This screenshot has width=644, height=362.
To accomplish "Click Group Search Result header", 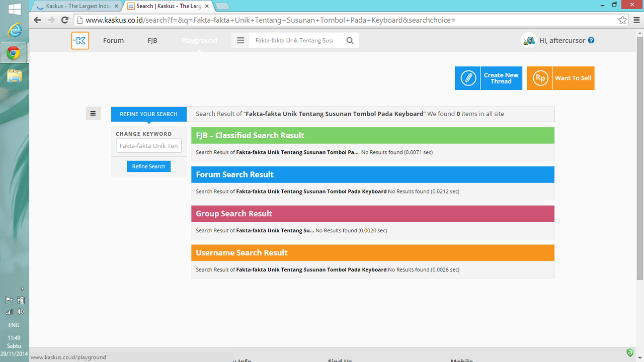I will pos(373,214).
